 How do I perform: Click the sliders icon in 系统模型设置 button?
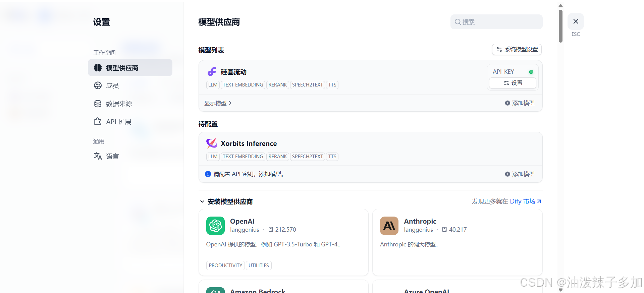pyautogui.click(x=499, y=49)
